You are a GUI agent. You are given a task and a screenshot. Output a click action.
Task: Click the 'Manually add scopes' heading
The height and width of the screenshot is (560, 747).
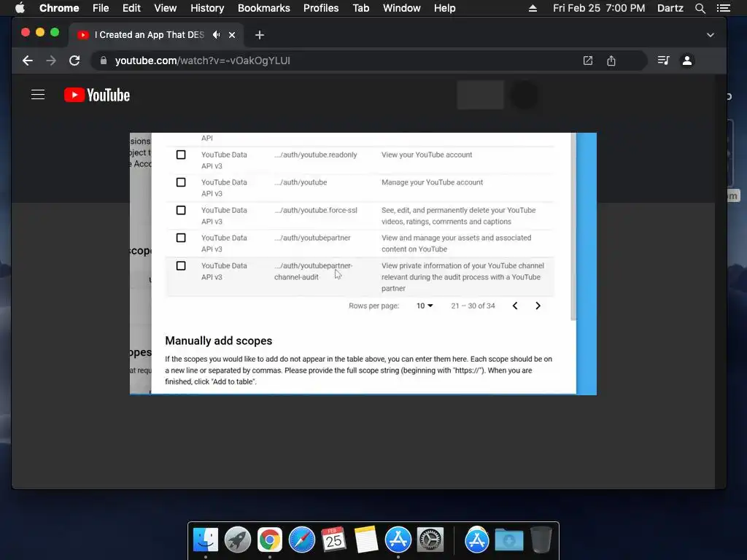(219, 341)
